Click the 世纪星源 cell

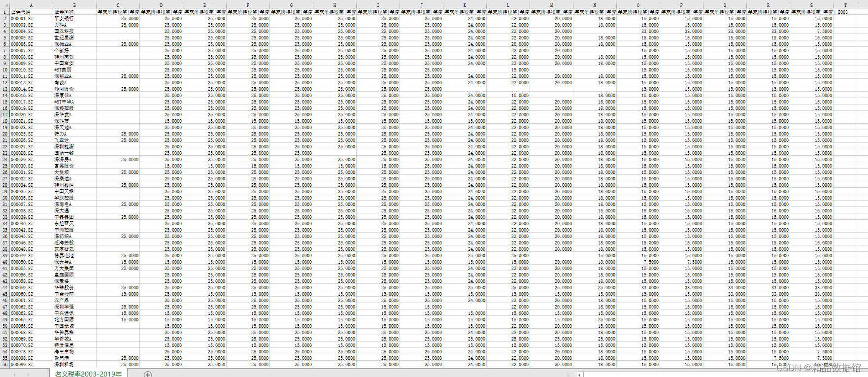(x=75, y=37)
